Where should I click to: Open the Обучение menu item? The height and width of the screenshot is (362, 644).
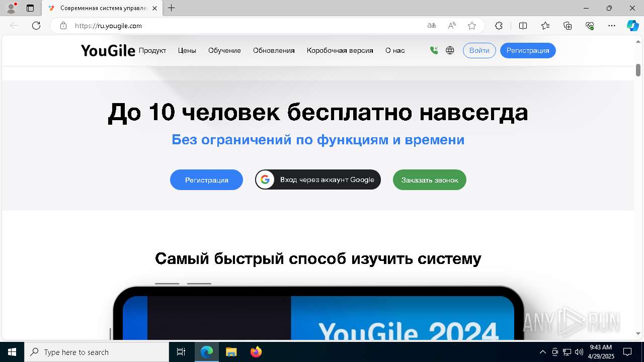224,50
